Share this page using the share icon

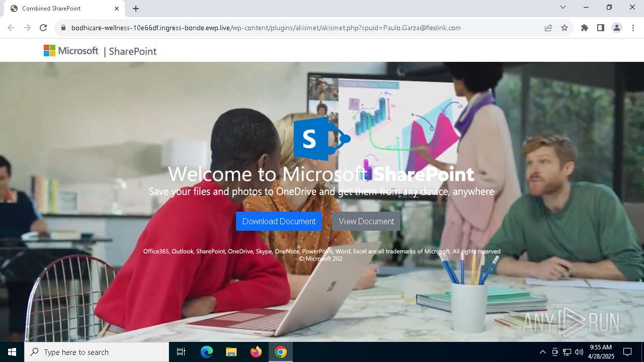pyautogui.click(x=548, y=28)
